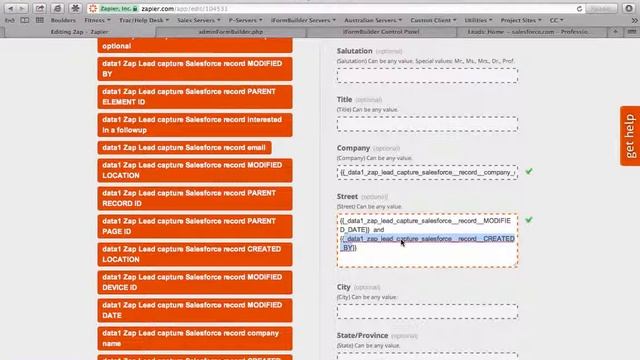Click the Zapier, Inc. secure certificate badge
Image resolution: width=640 pixels, height=360 pixels.
click(x=118, y=9)
